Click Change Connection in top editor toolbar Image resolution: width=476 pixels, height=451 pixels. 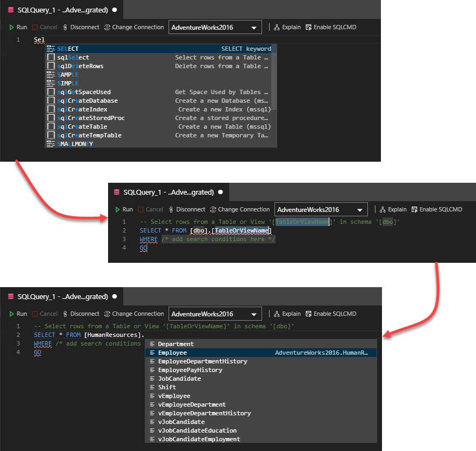pyautogui.click(x=134, y=28)
